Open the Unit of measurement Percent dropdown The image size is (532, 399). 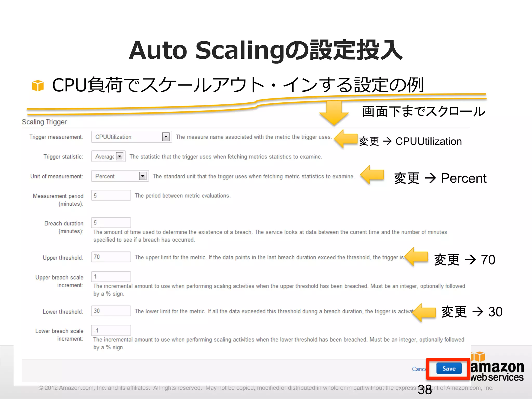click(x=120, y=176)
